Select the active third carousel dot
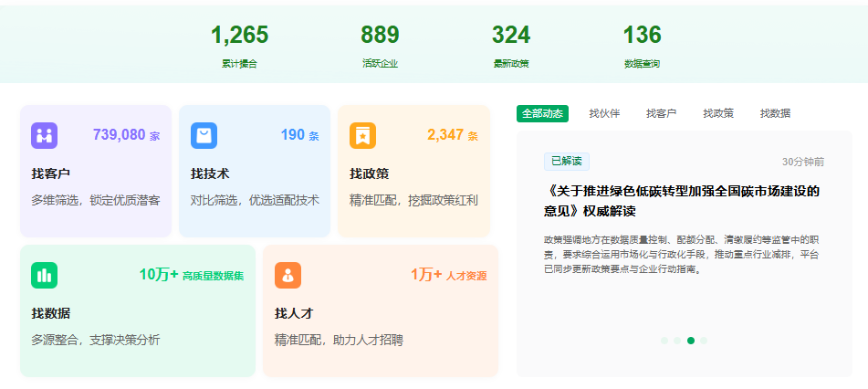 [691, 341]
